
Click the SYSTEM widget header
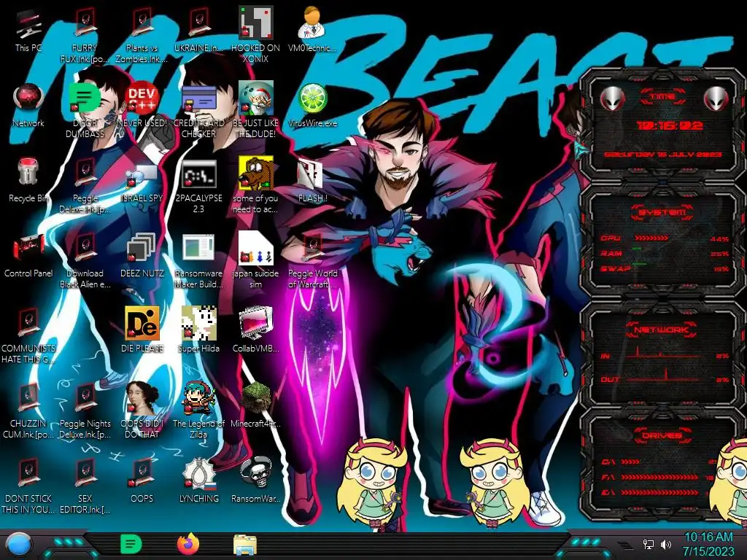click(x=662, y=212)
